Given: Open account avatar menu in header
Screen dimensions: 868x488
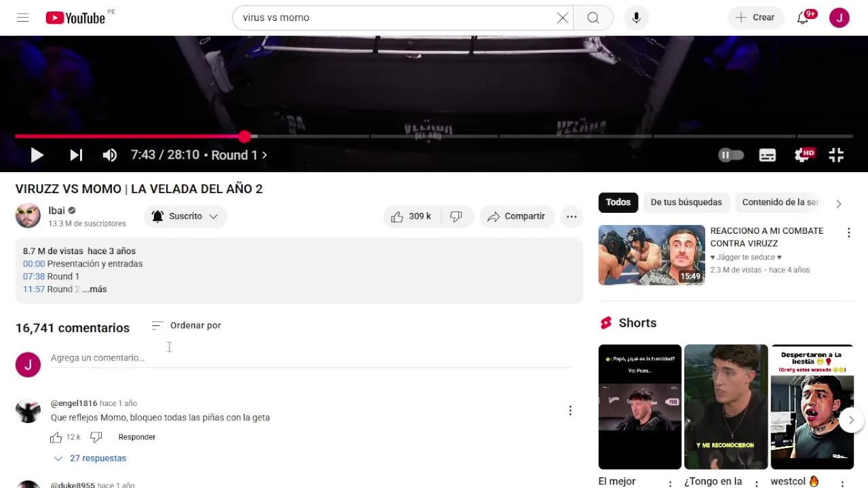Looking at the screenshot, I should click(840, 18).
